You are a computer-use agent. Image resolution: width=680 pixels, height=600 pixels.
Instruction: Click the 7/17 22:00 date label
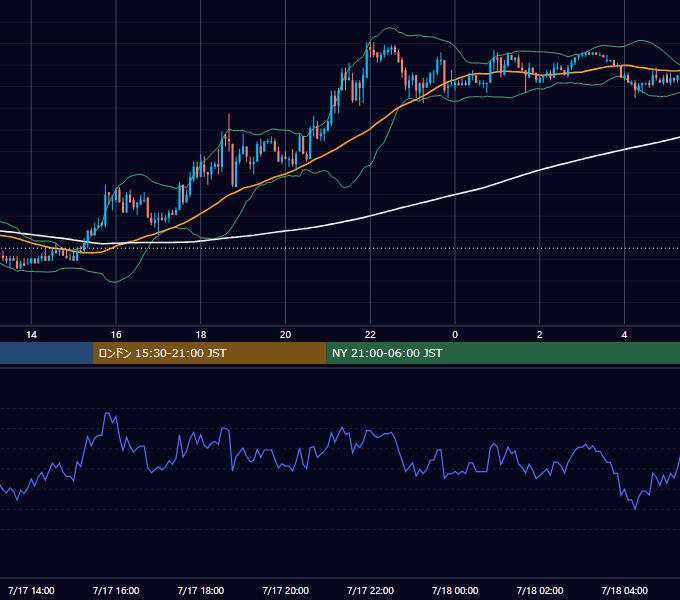click(370, 590)
